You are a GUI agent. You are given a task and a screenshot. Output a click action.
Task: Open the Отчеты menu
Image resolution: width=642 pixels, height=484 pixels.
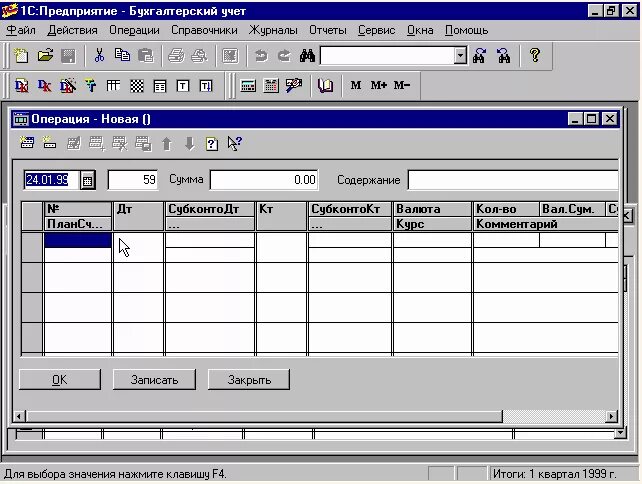pyautogui.click(x=328, y=30)
